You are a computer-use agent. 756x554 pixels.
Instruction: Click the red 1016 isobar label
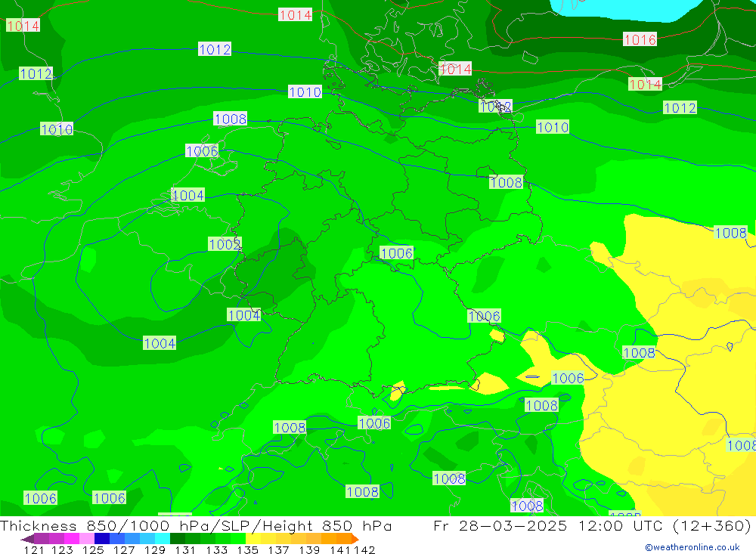point(640,39)
